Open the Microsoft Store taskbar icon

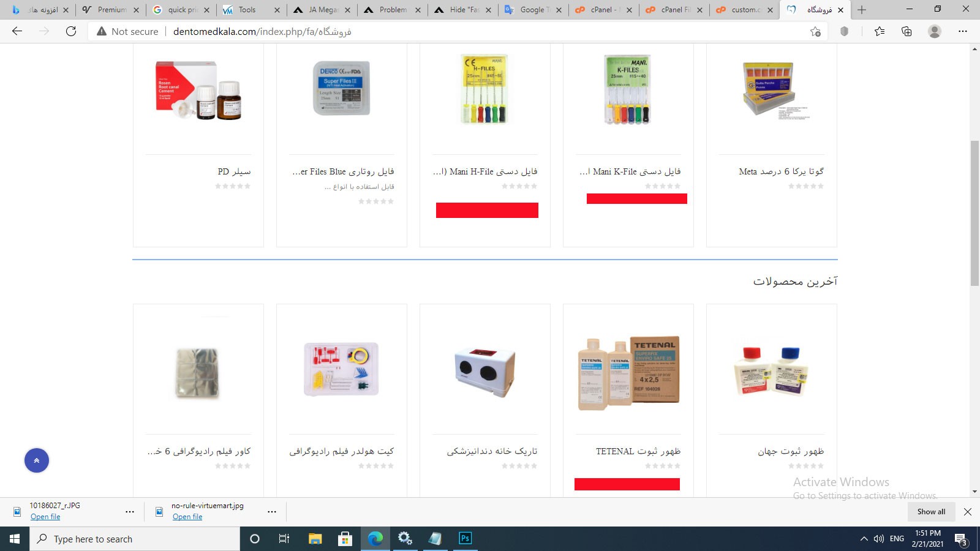pyautogui.click(x=345, y=539)
